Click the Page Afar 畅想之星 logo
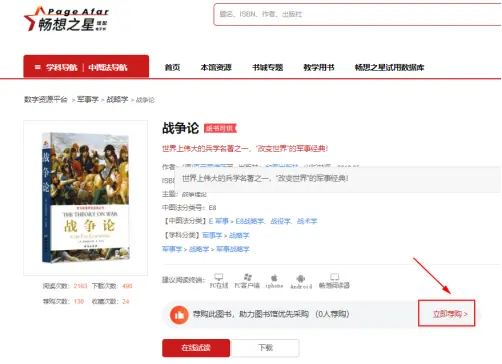The image size is (502, 364). [x=66, y=19]
